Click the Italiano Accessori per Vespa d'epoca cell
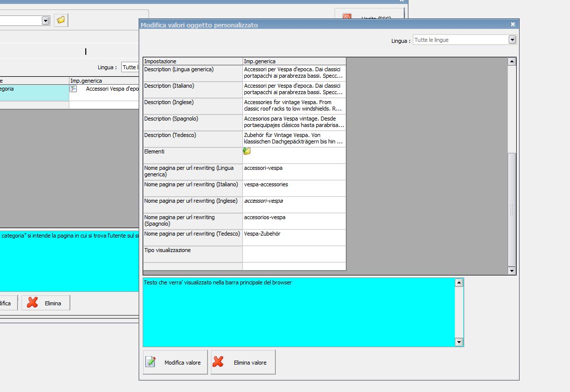The image size is (570, 392). (294, 90)
